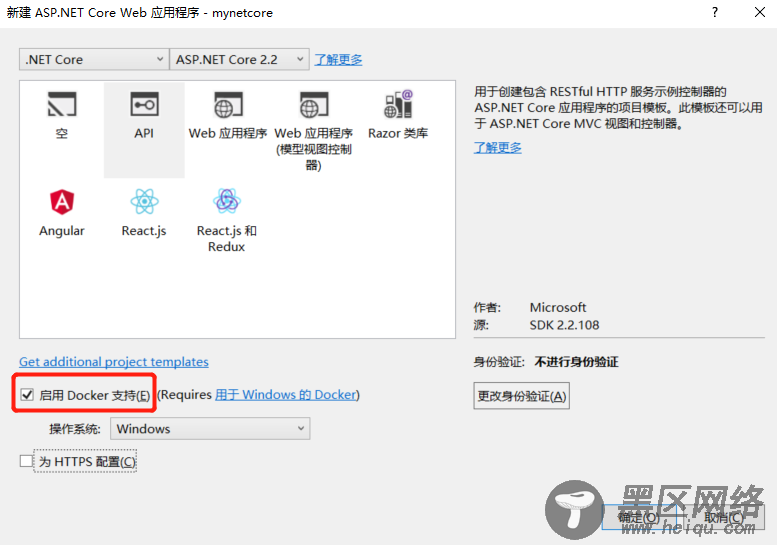Image resolution: width=777 pixels, height=545 pixels.
Task: Click the SDK 2.2.108 source text
Action: [x=564, y=325]
